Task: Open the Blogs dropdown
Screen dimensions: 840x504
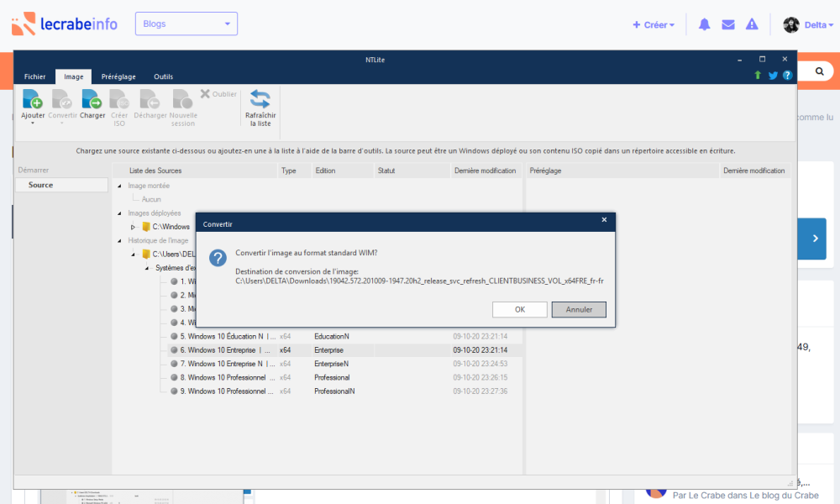Action: point(186,24)
